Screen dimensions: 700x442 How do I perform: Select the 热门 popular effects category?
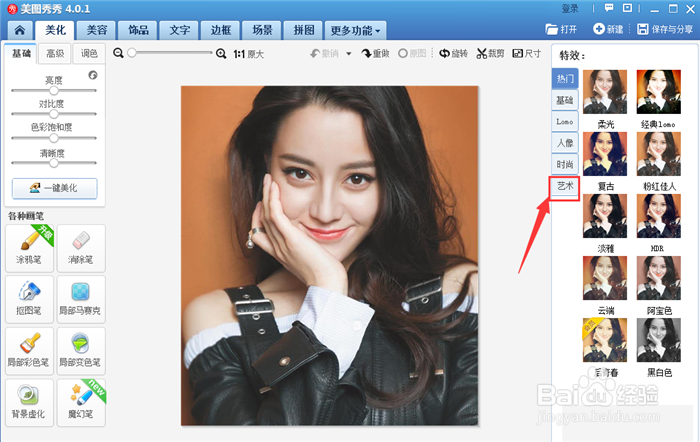click(x=565, y=79)
